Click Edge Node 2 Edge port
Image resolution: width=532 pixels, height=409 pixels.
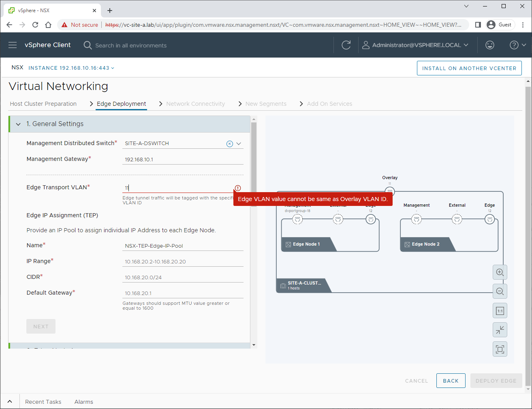tap(490, 219)
